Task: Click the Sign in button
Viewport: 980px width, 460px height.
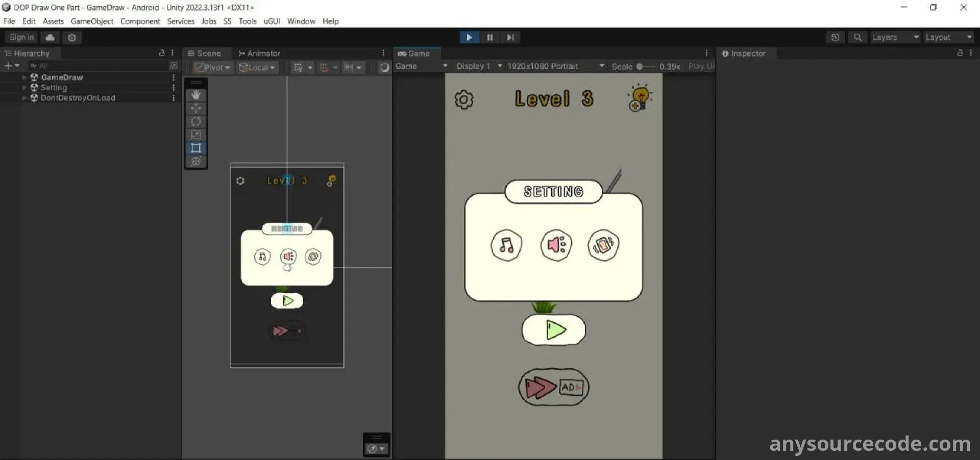Action: point(21,37)
